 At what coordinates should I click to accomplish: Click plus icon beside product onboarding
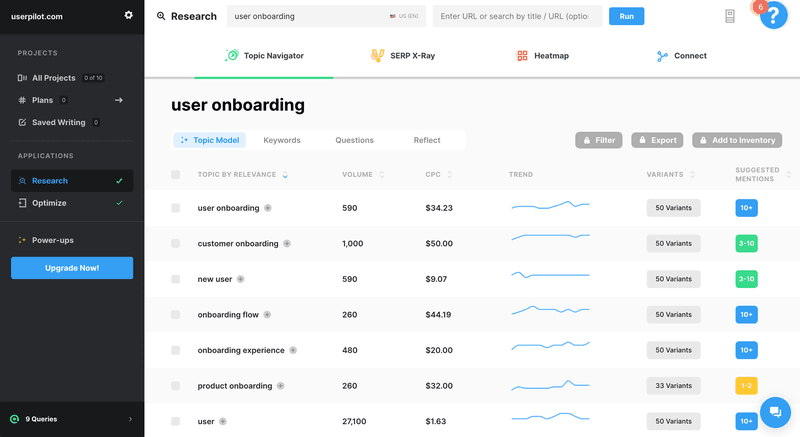[x=280, y=386]
